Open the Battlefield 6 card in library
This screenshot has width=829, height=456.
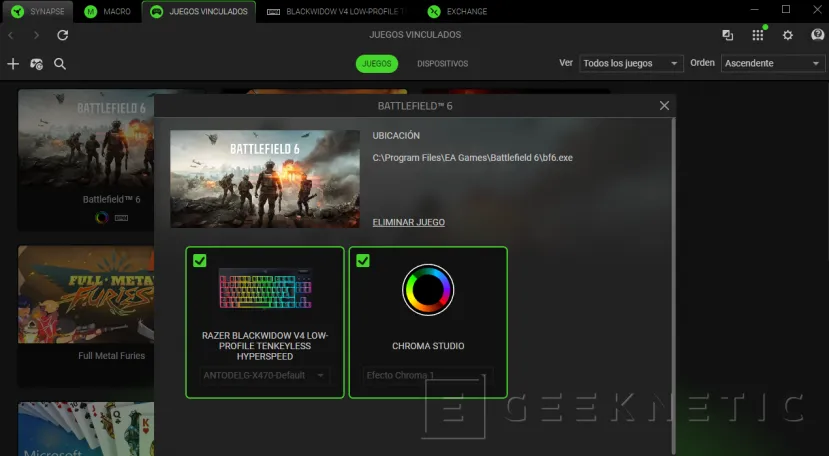(x=86, y=159)
